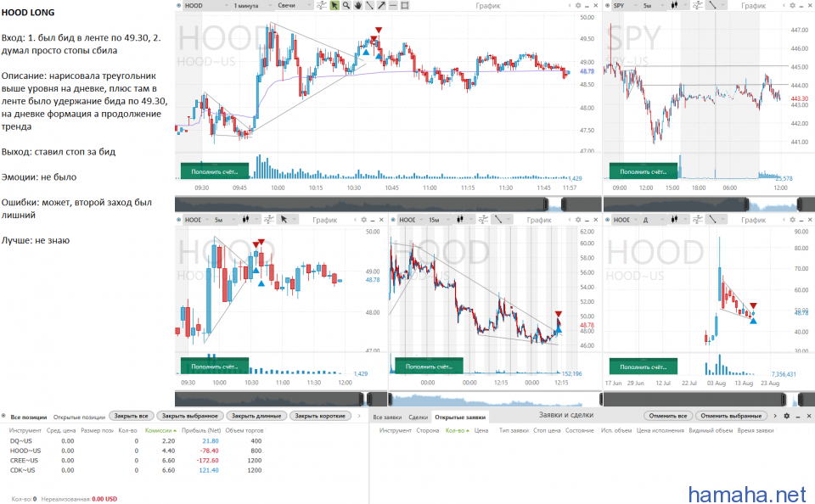The width and height of the screenshot is (815, 504).
Task: Select the arrow pointer tool in 1-minute HOOD chart
Action: click(x=334, y=5)
